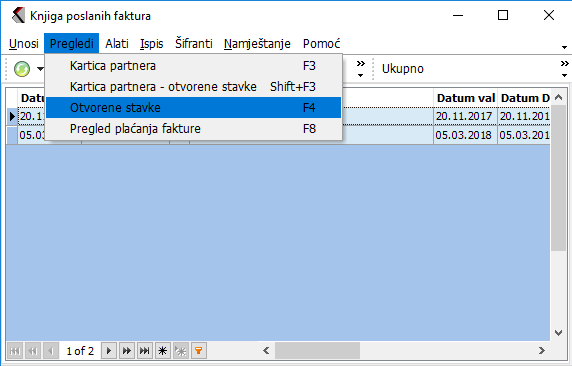Image resolution: width=572 pixels, height=366 pixels.
Task: Click the vertical scrollbar down arrow
Action: pyautogui.click(x=559, y=332)
